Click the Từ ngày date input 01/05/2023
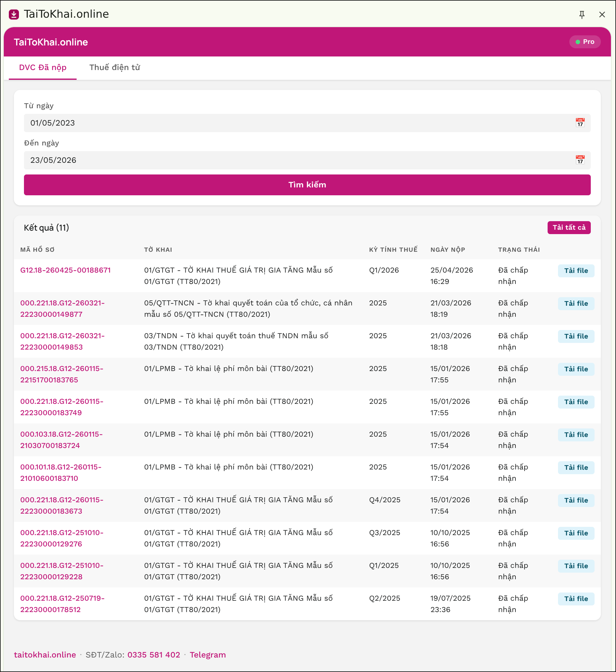The height and width of the screenshot is (672, 616). [307, 123]
